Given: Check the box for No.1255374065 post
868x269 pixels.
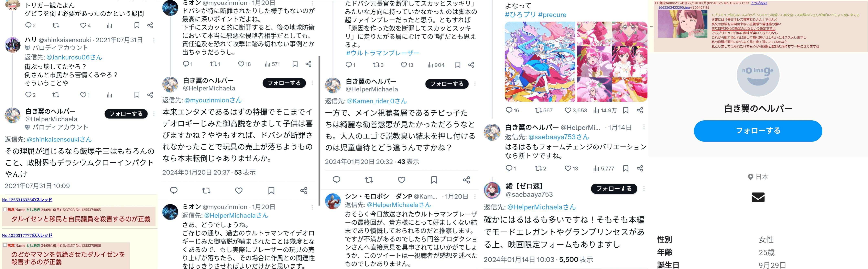Looking at the screenshot, I should pyautogui.click(x=5, y=209).
